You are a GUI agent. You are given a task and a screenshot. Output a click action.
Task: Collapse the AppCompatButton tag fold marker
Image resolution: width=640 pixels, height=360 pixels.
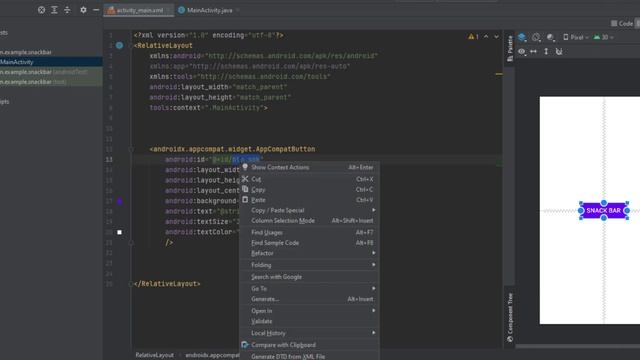pos(131,149)
